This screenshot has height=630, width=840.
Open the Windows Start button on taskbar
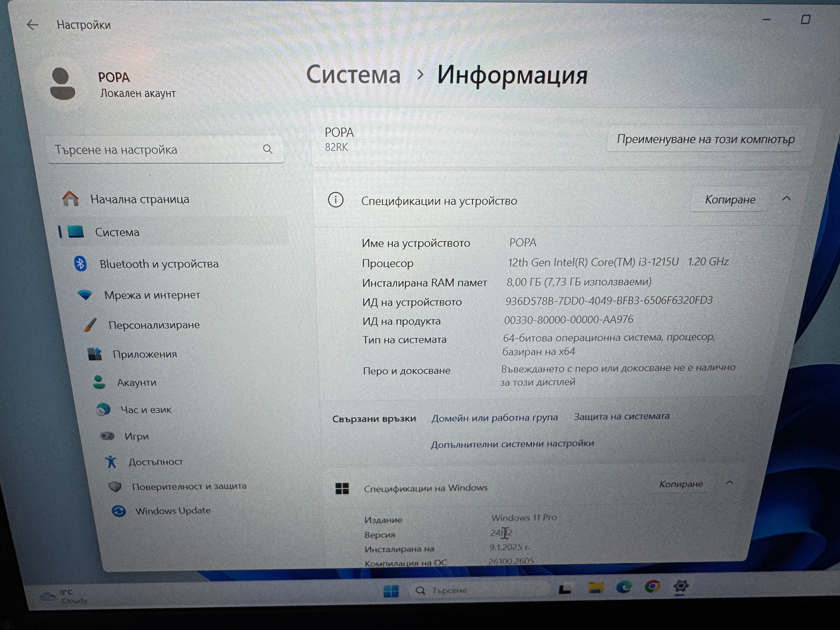(x=391, y=591)
